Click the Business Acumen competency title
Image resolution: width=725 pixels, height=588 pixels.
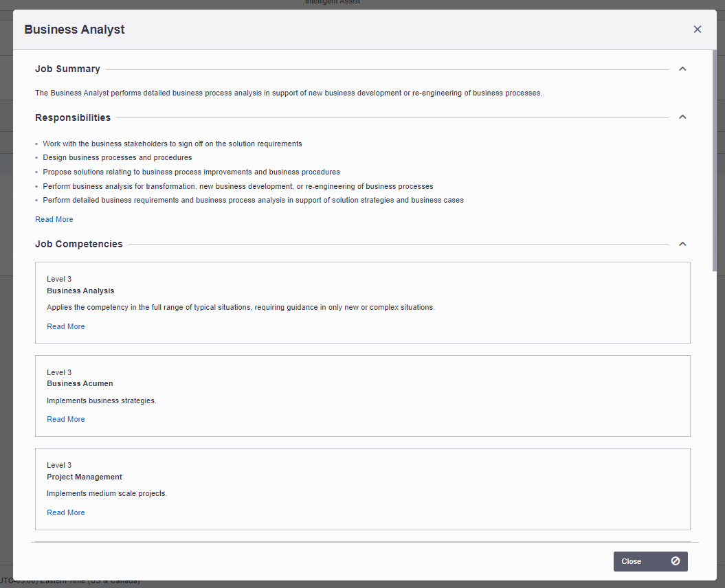pyautogui.click(x=80, y=384)
